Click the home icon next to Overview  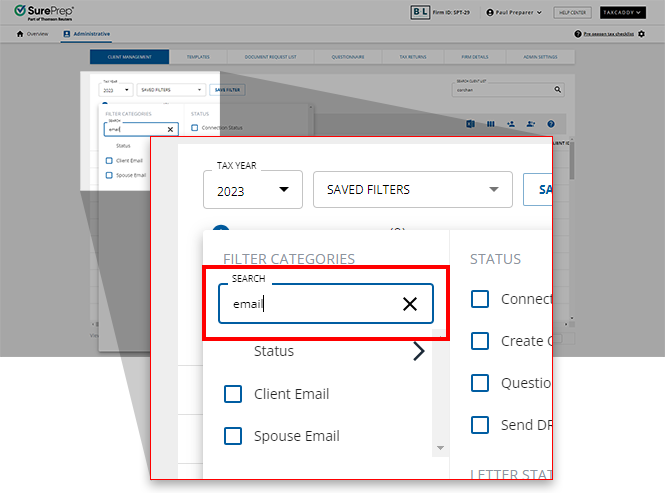point(20,34)
